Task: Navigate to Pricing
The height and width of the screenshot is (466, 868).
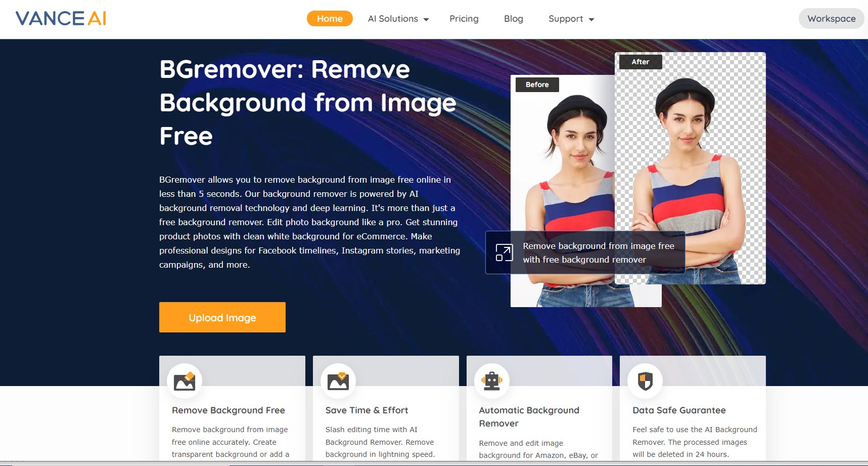Action: pos(464,18)
